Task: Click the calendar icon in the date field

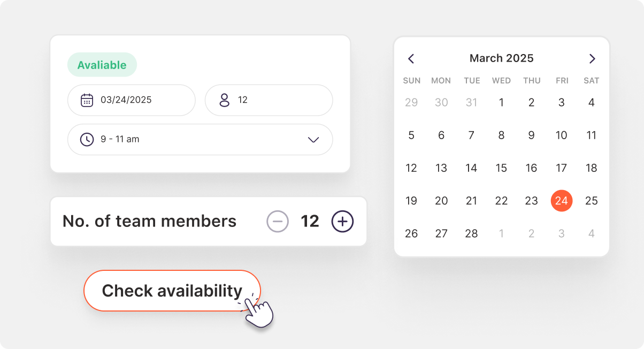Action: (x=87, y=100)
